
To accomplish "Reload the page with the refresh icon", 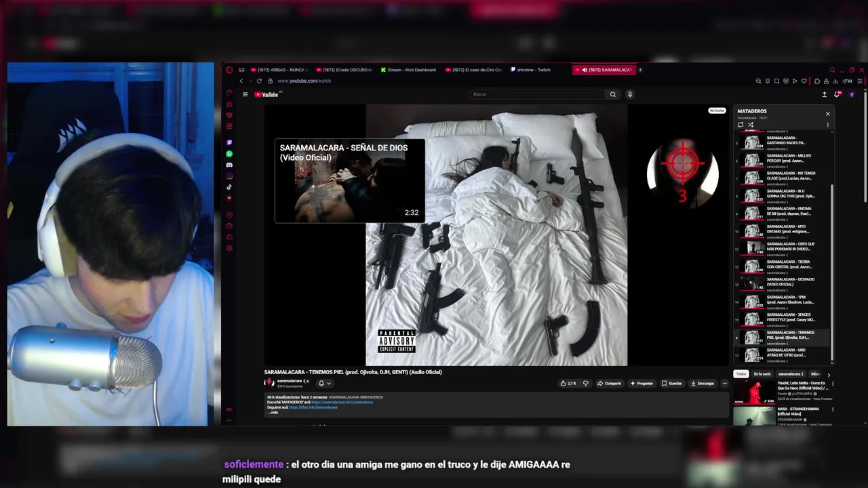I will [x=259, y=81].
